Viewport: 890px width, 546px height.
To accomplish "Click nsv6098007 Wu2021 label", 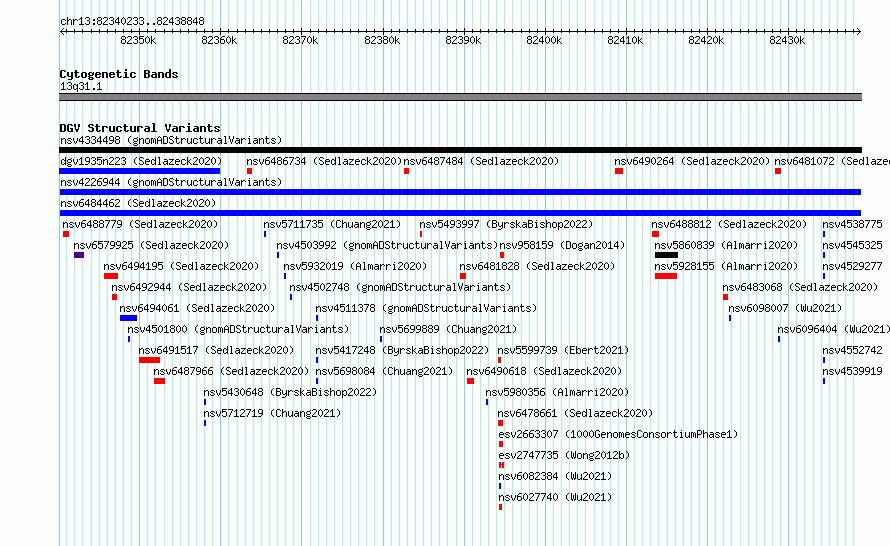I will [x=785, y=308].
